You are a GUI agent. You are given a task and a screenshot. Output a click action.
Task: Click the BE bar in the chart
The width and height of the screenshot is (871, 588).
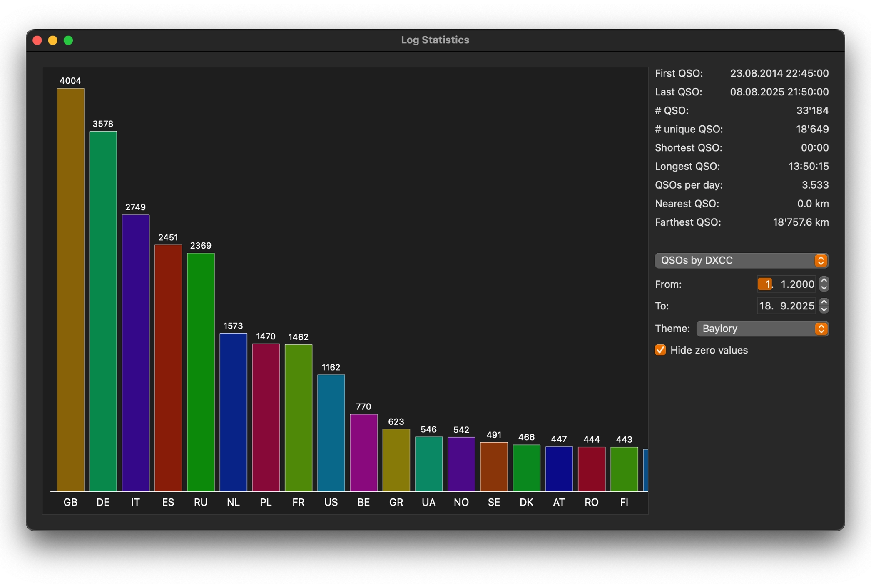coord(364,453)
